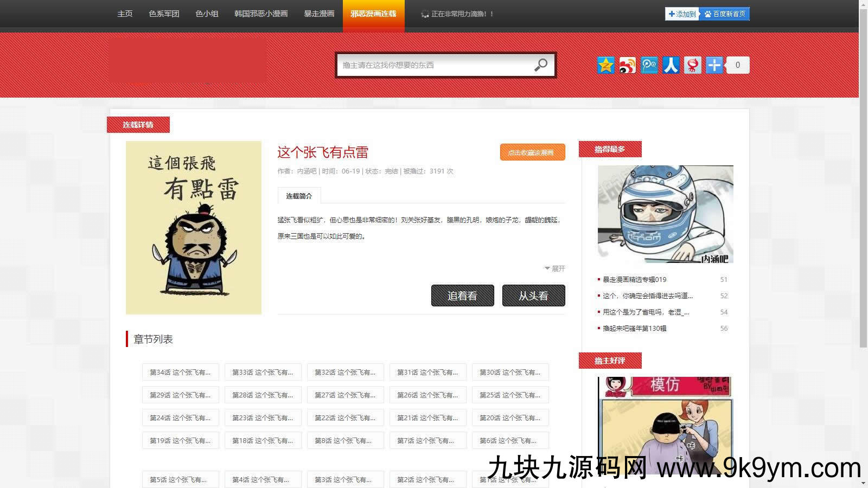Open more share options plus icon

(x=714, y=65)
